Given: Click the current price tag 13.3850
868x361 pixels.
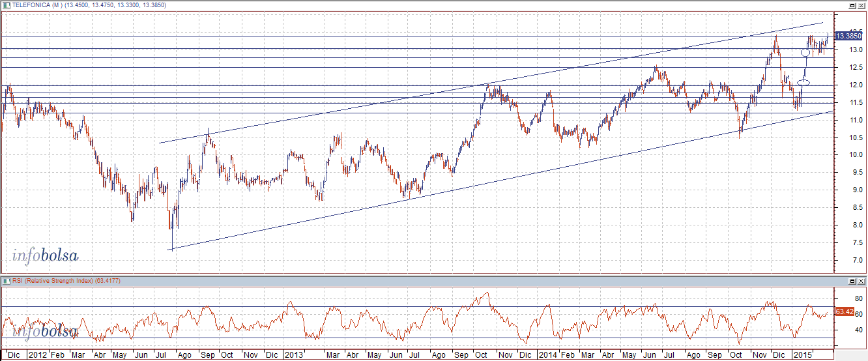Looking at the screenshot, I should (x=848, y=36).
